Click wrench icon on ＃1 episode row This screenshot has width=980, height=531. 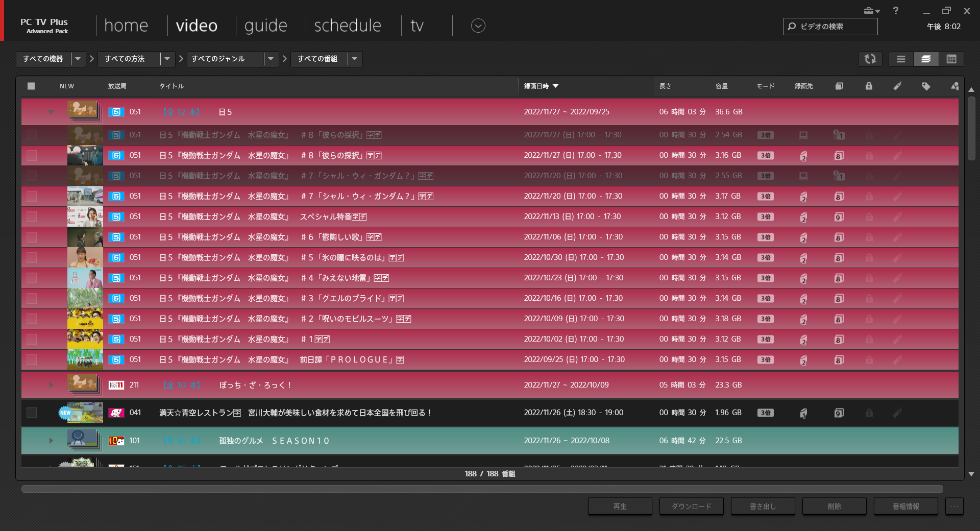[x=897, y=340]
